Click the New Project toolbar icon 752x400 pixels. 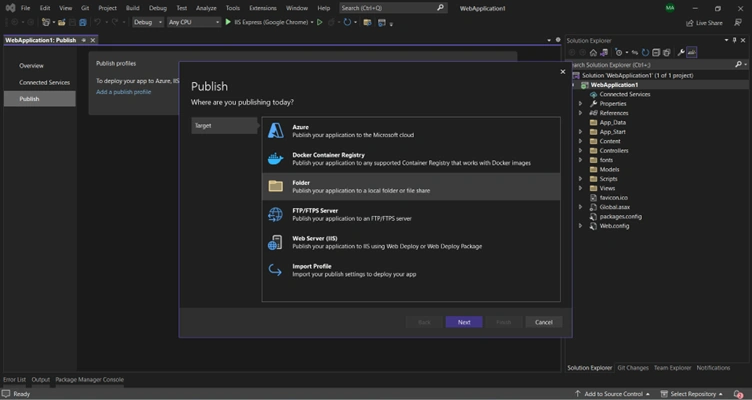coord(46,22)
